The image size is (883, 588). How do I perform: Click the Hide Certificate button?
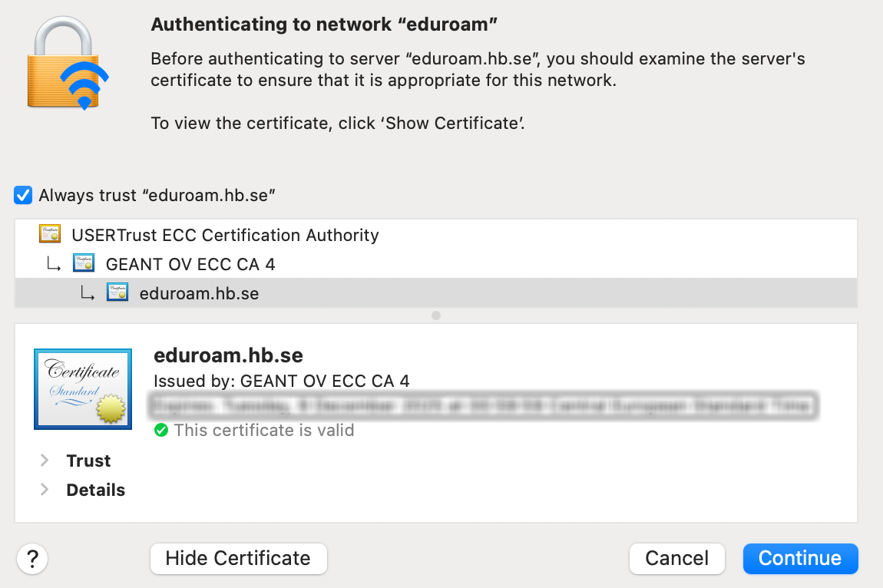point(238,558)
